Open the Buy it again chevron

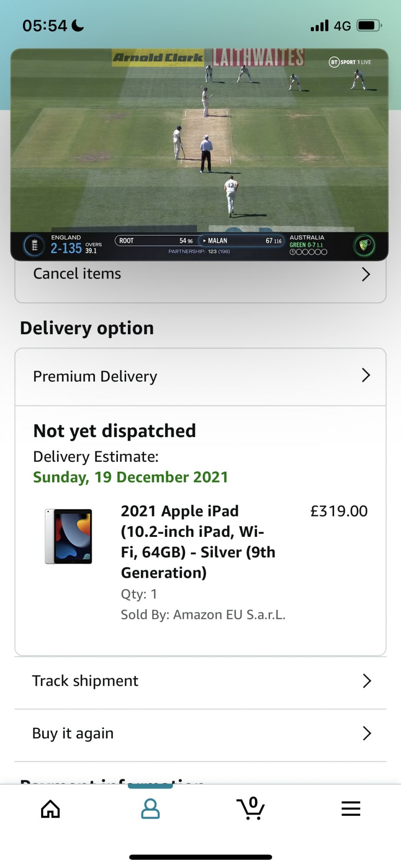[367, 733]
